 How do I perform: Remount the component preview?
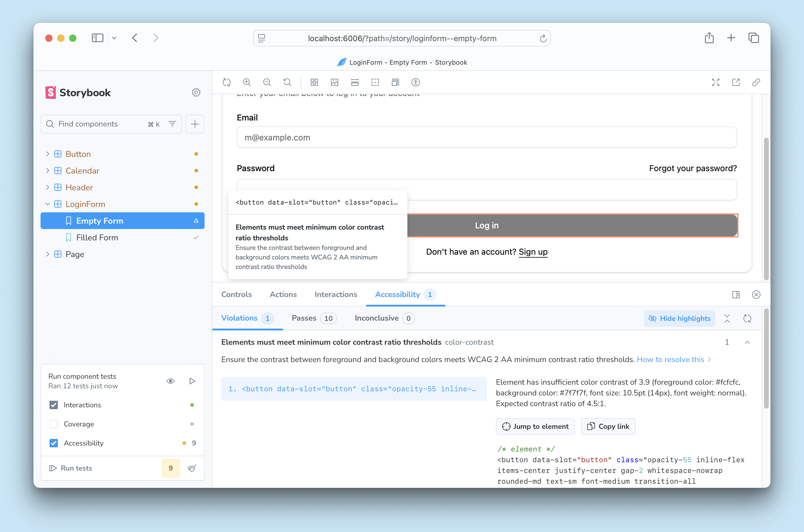point(227,82)
